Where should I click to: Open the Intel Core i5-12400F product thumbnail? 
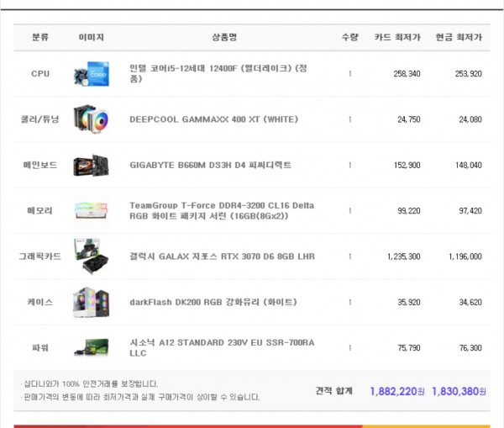(x=92, y=74)
